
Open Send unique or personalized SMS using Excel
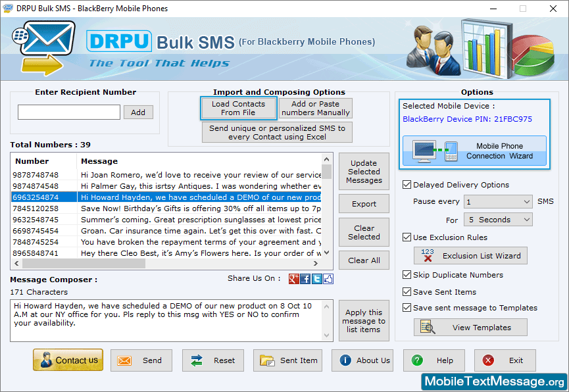(277, 132)
